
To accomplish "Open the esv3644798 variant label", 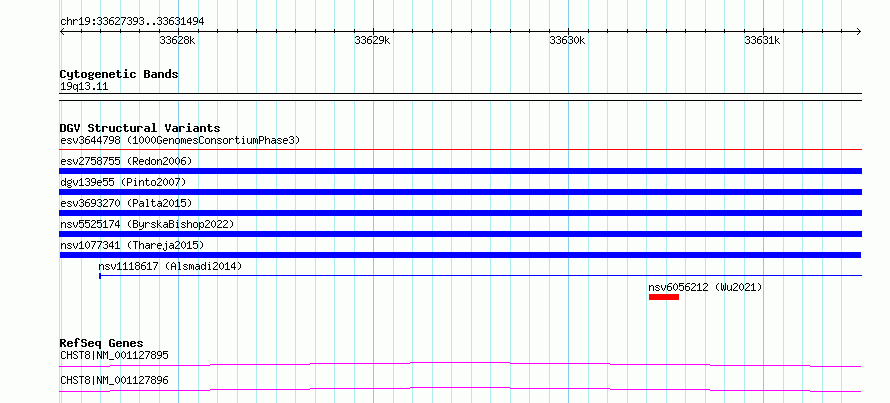I will pyautogui.click(x=180, y=140).
